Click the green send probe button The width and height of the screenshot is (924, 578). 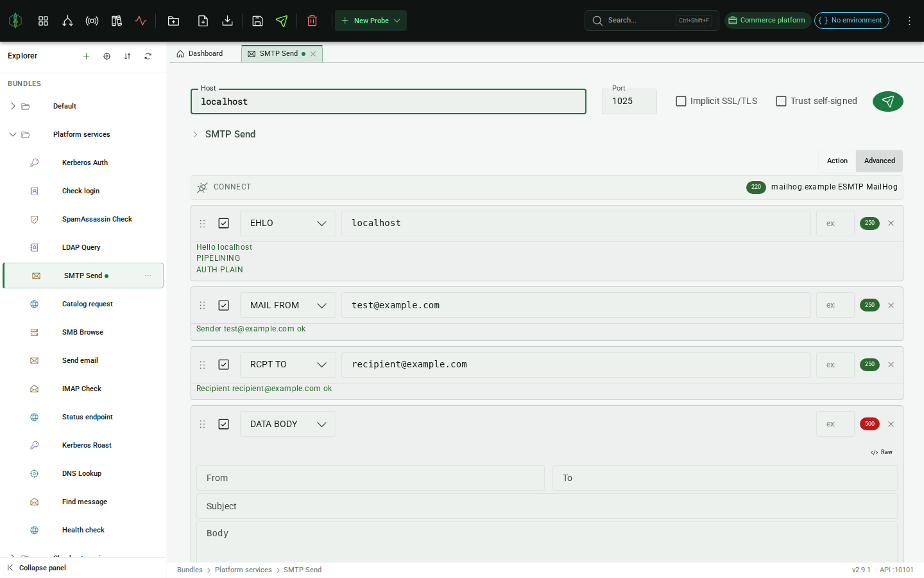click(888, 101)
